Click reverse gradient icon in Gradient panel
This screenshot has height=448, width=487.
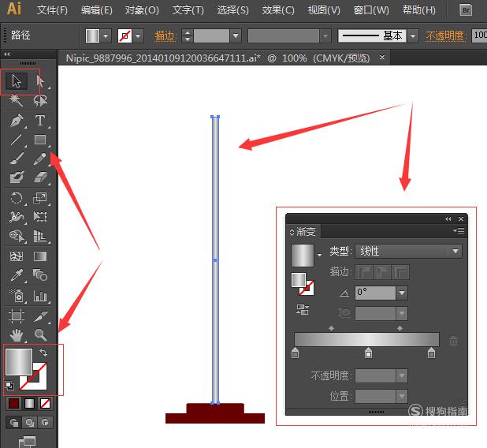[302, 309]
